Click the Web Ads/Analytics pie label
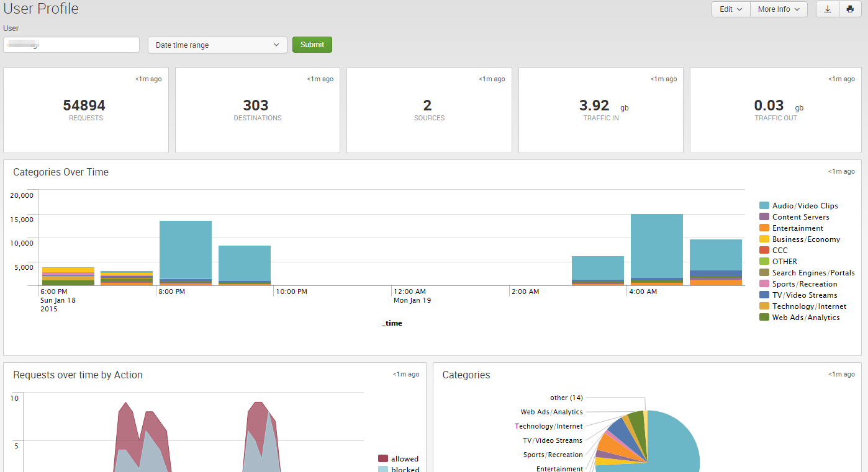868x472 pixels. coord(551,412)
